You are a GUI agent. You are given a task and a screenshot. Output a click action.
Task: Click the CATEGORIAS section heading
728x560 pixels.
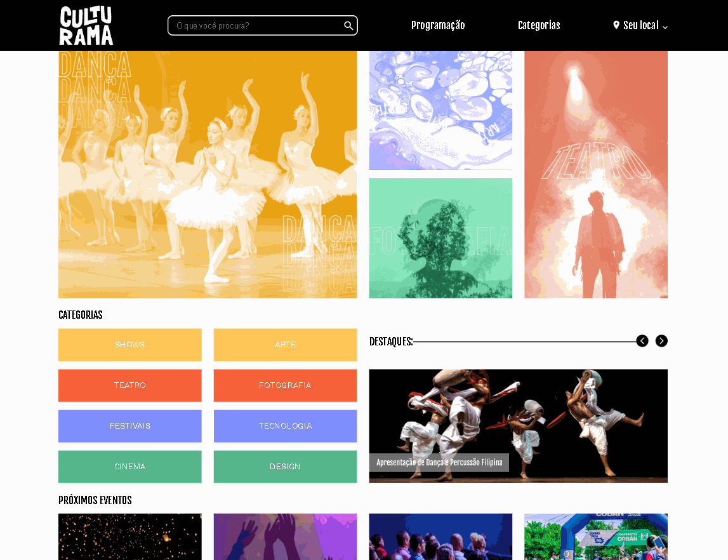click(x=81, y=315)
